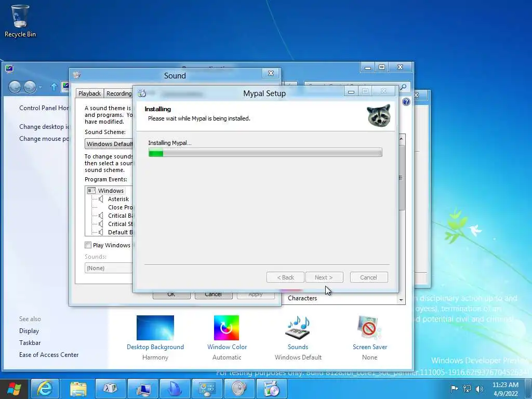This screenshot has height=399, width=532.
Task: Select the Critical Stop event entry
Action: coord(121,224)
